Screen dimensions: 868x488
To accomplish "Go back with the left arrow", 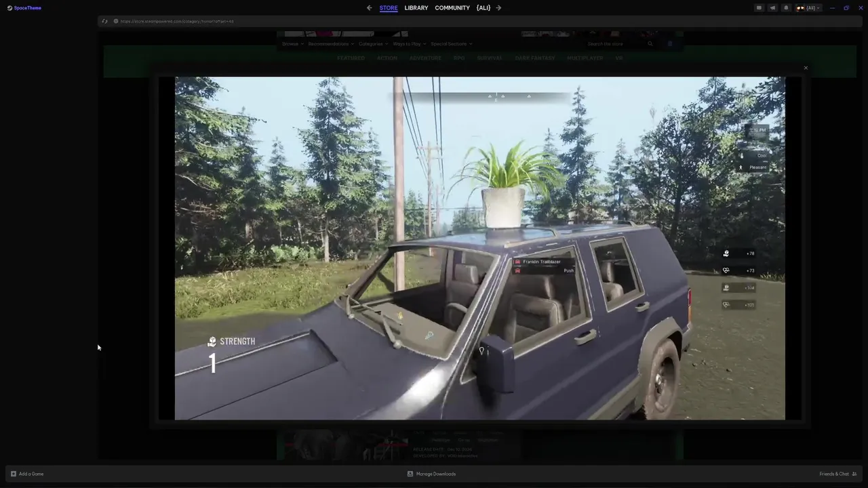I will click(x=369, y=8).
